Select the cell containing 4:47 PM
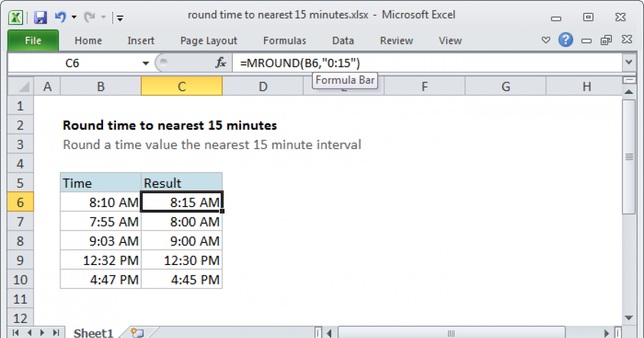The image size is (644, 338). (101, 280)
